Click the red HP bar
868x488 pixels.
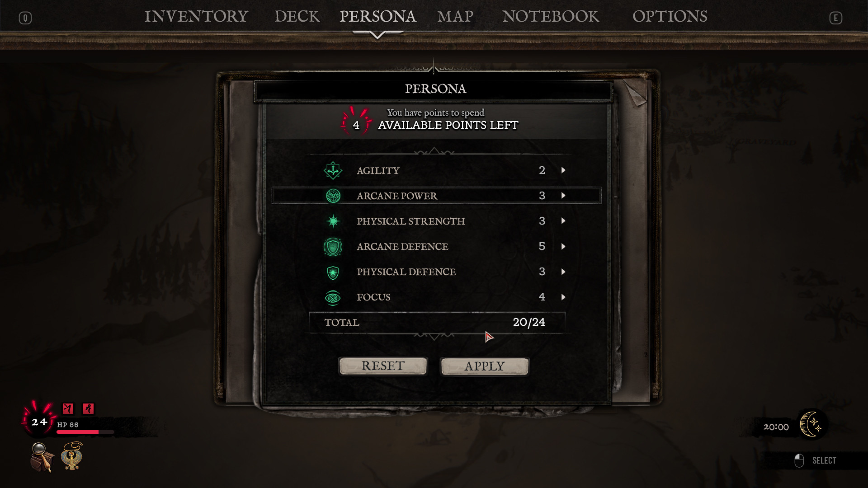point(85,432)
